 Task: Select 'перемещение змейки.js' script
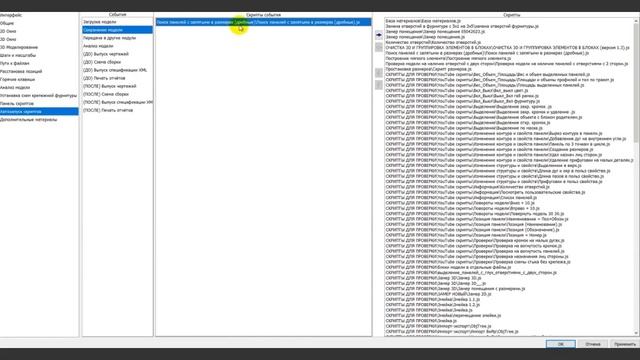click(x=443, y=315)
